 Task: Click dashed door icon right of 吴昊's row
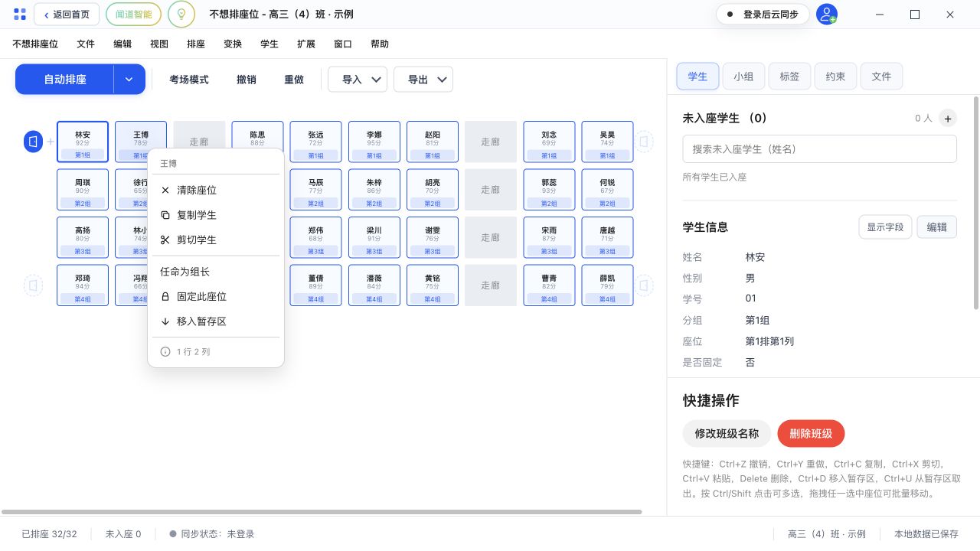[x=645, y=142]
